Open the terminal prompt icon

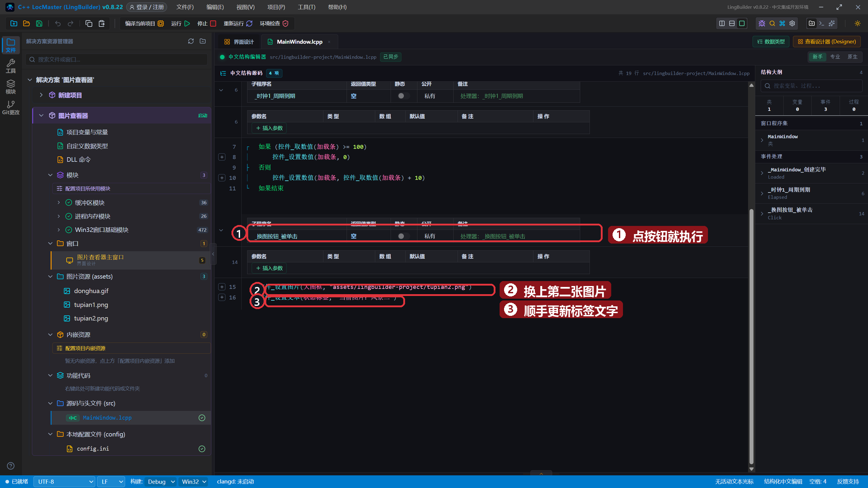tap(821, 23)
